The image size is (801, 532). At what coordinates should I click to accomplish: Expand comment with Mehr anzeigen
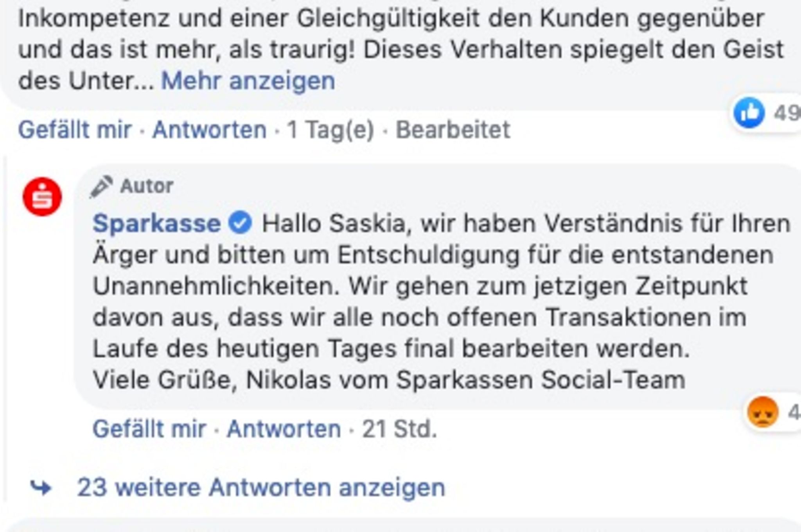248,81
